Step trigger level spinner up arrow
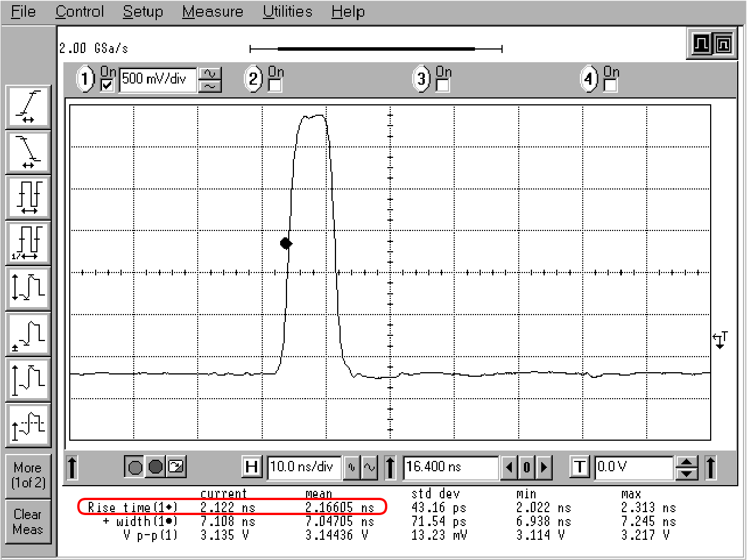Image resolution: width=747 pixels, height=560 pixels. [x=685, y=461]
